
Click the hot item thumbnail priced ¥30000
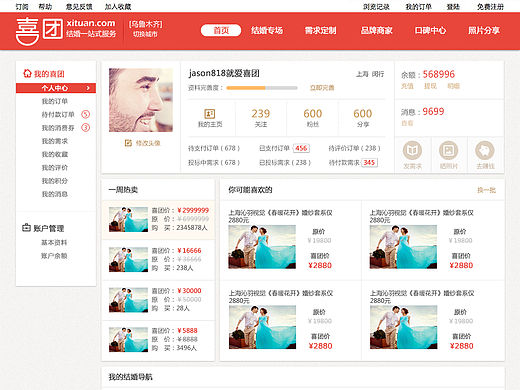[x=128, y=300]
